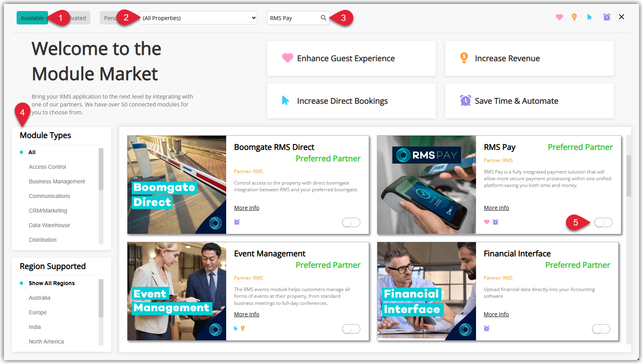Click the pink heart icon in top toolbar
Viewport: 643px width, 364px height.
click(559, 17)
